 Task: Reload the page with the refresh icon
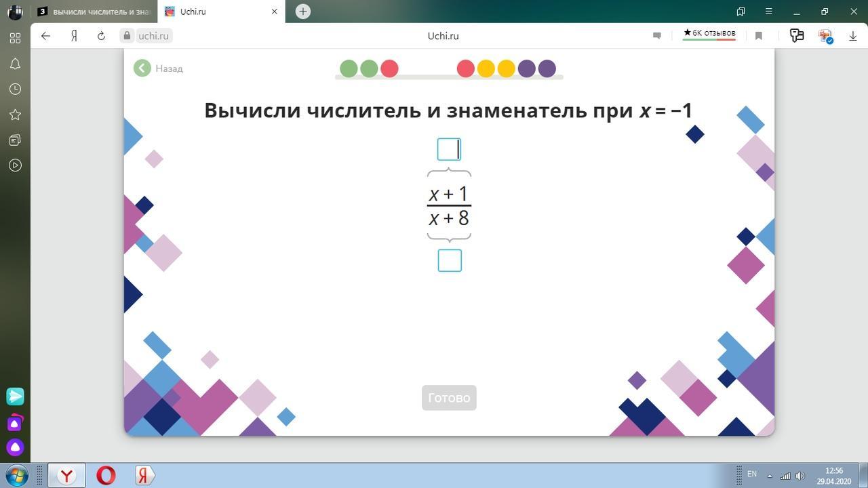click(x=101, y=36)
